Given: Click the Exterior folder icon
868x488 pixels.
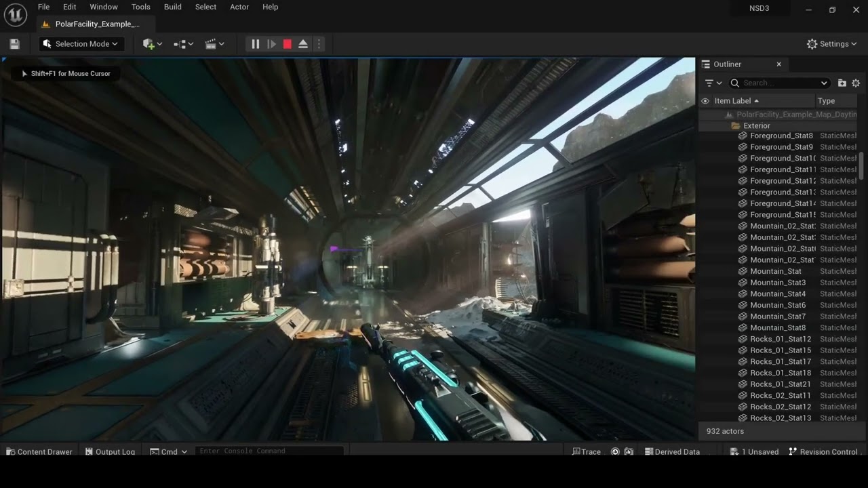Looking at the screenshot, I should [736, 126].
